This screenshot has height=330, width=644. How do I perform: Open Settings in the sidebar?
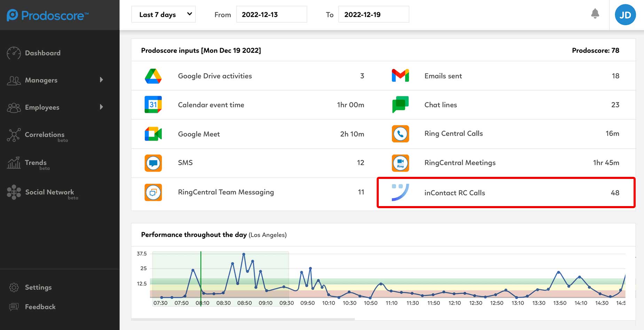click(38, 287)
